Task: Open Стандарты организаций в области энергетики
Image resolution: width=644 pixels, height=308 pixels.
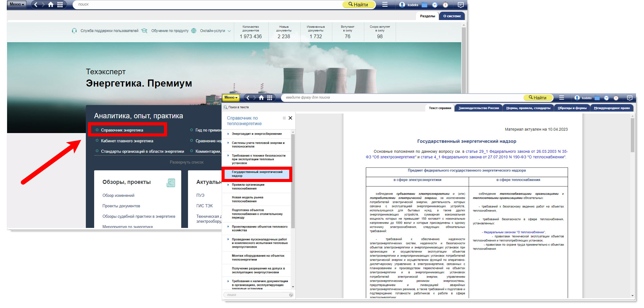Action: tap(142, 152)
